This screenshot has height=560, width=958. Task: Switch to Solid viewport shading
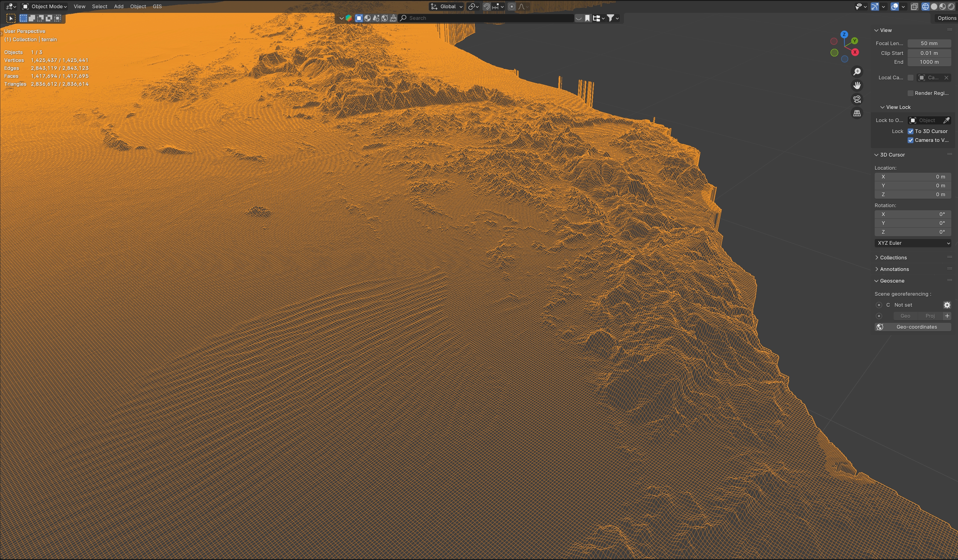[934, 6]
